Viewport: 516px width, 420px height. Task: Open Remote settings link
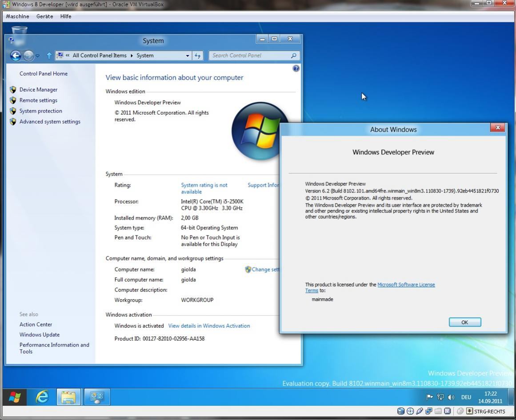tap(38, 100)
